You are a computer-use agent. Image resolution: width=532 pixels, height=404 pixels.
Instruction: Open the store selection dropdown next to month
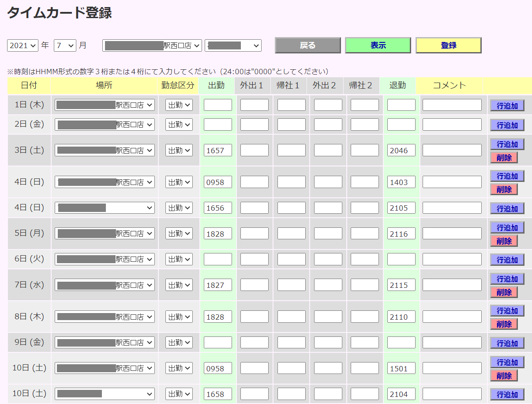[152, 45]
